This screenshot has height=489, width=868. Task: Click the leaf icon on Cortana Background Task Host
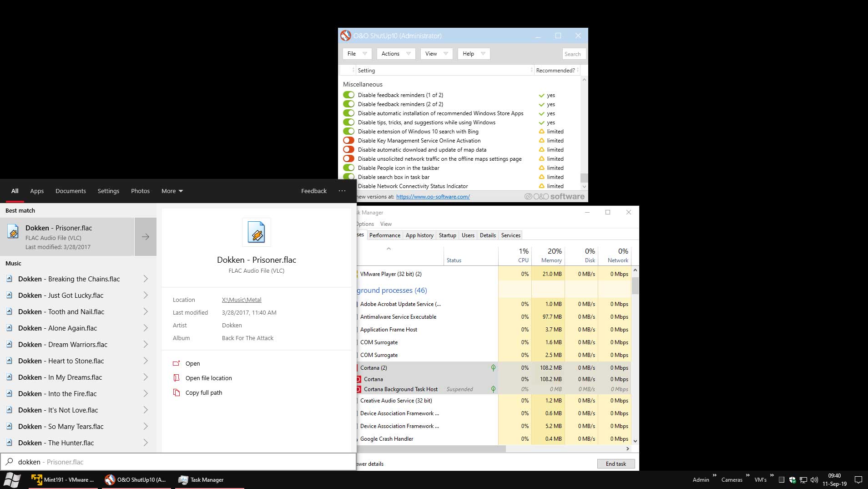click(x=493, y=389)
